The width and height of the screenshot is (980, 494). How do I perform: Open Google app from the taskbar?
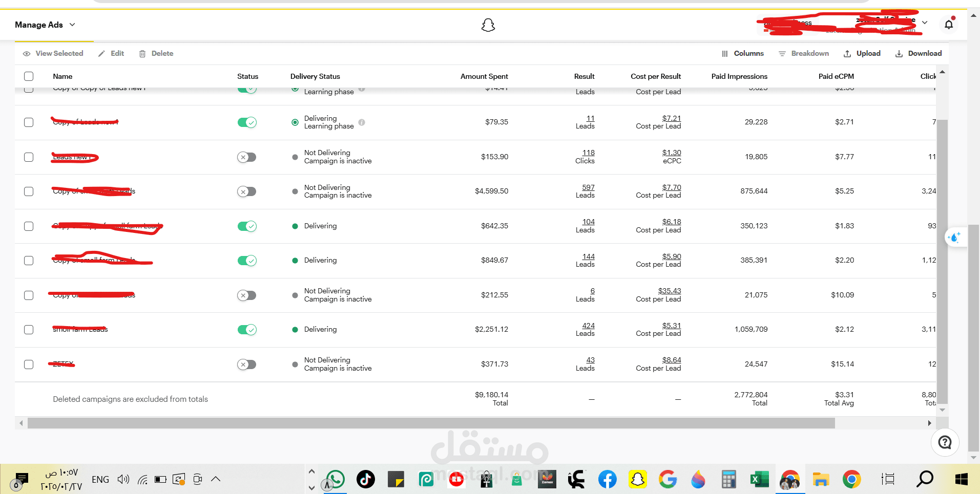668,480
